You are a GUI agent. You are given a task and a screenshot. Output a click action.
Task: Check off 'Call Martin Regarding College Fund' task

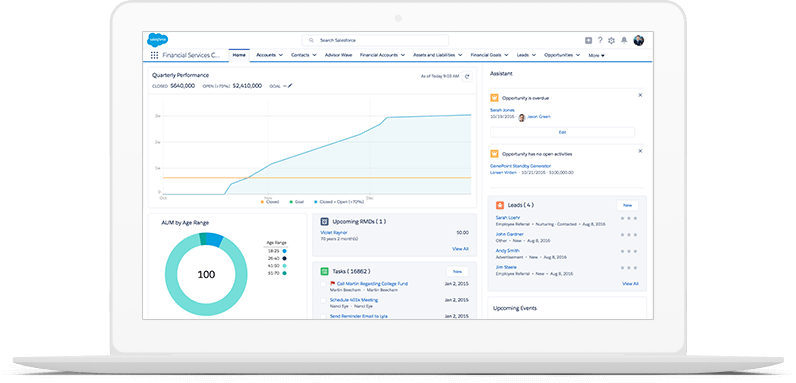coord(323,284)
